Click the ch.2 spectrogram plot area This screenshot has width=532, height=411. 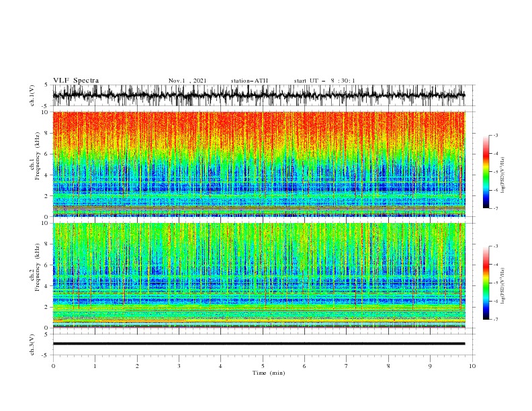[x=259, y=275]
